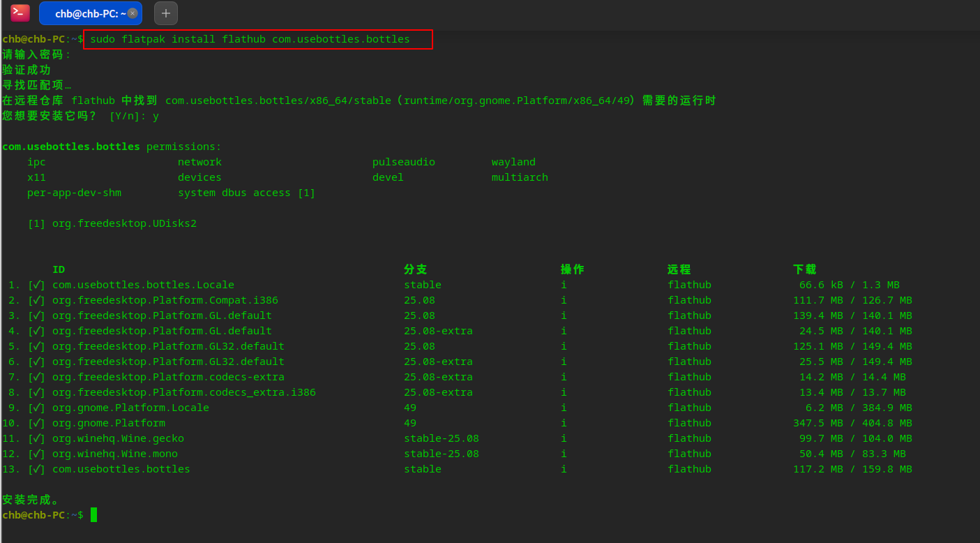Screen dimensions: 980x543
Task: Click the 347.5 MB / 404.8 MB download value
Action: tap(852, 423)
